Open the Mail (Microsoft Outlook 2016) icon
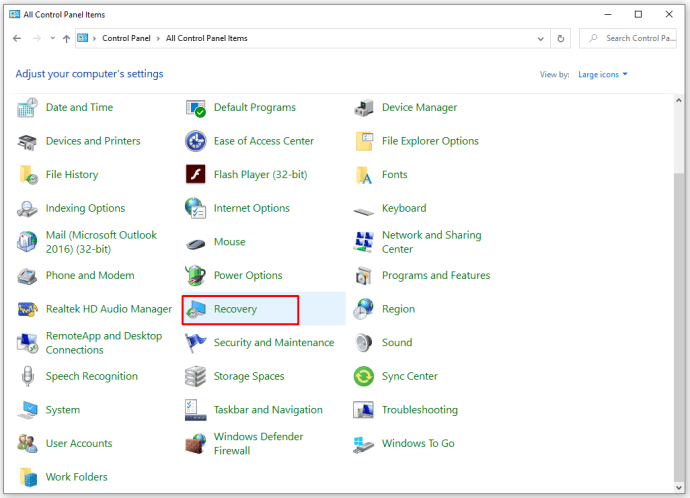This screenshot has width=690, height=498. click(27, 242)
